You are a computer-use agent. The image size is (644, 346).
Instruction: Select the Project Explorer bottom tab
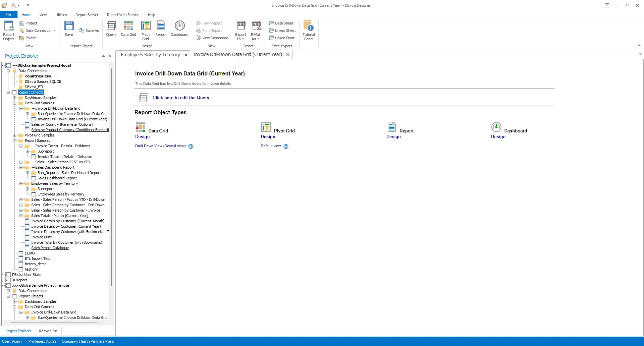(x=18, y=331)
